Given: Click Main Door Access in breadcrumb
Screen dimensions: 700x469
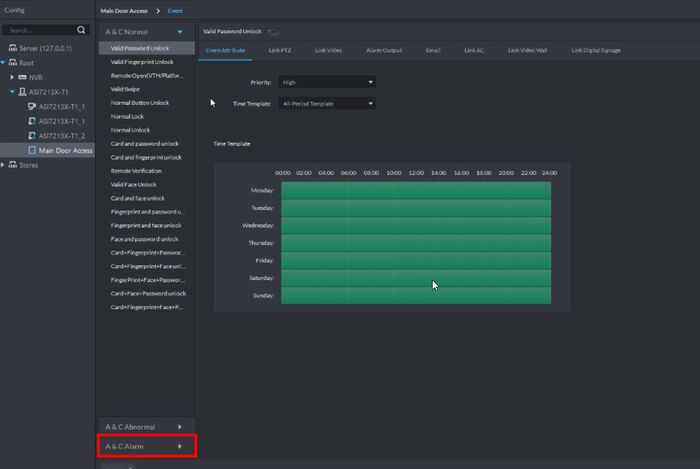Looking at the screenshot, I should point(124,10).
